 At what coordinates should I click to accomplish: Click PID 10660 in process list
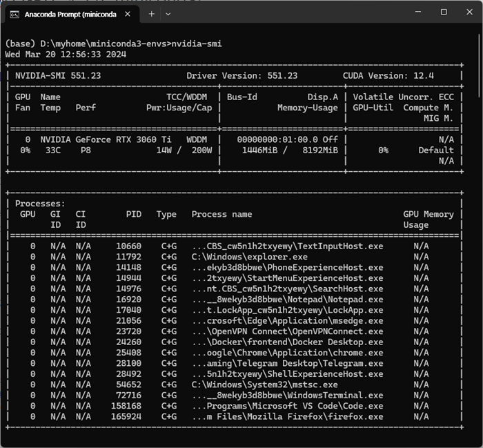(128, 246)
